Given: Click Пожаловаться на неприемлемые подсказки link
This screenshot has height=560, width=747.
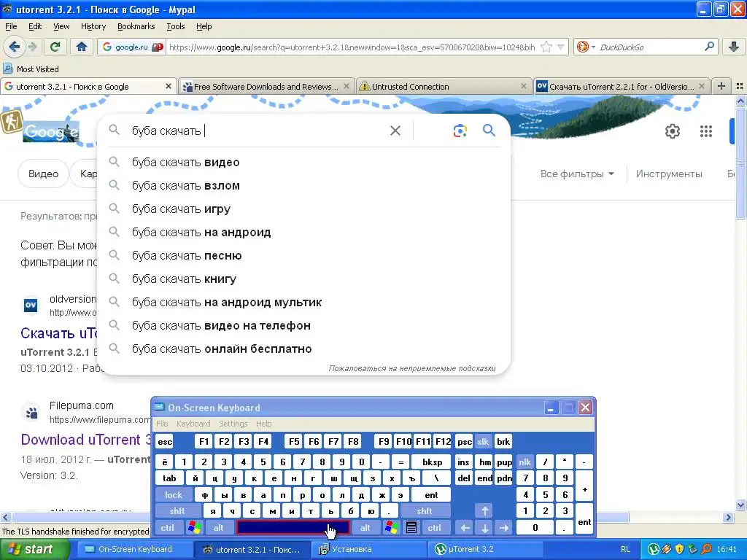Looking at the screenshot, I should (x=412, y=368).
